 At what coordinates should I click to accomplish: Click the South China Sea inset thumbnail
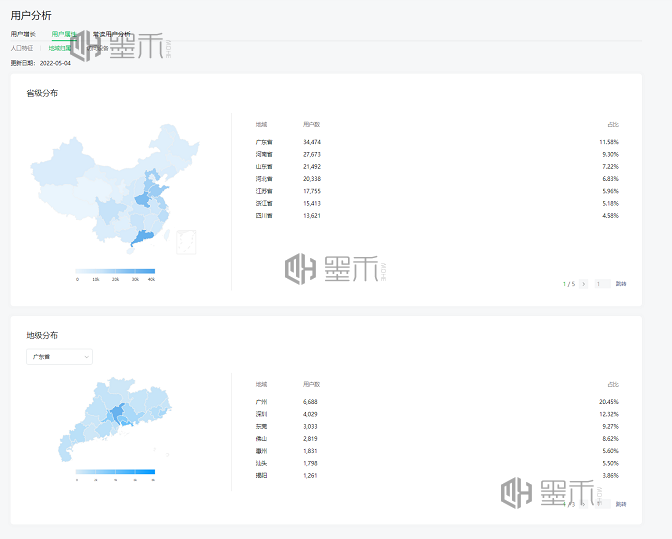point(186,242)
